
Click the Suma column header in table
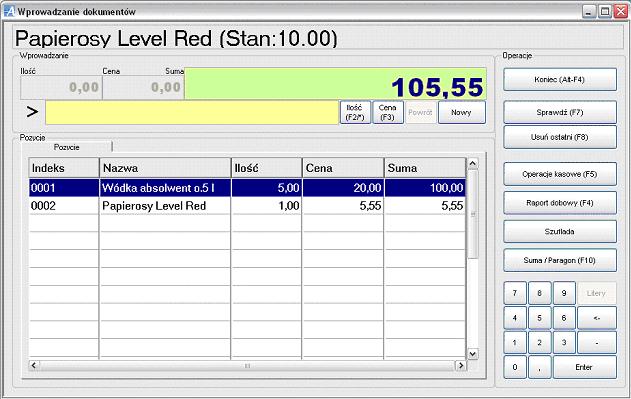click(425, 168)
